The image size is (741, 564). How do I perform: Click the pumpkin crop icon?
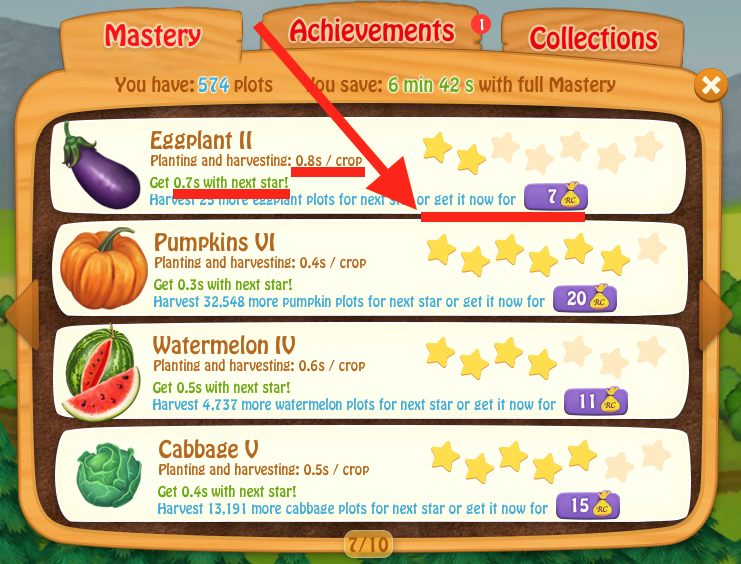(103, 268)
